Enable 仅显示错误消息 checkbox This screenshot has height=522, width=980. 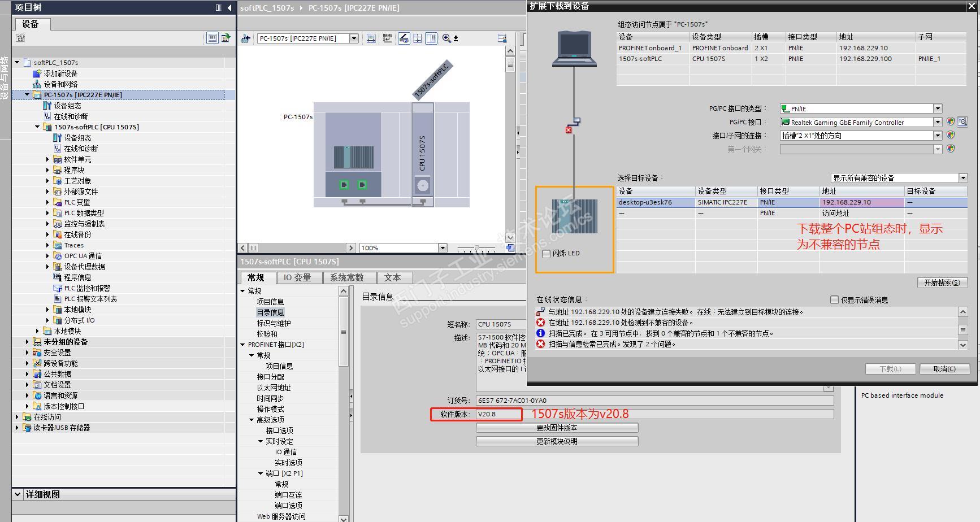point(834,300)
